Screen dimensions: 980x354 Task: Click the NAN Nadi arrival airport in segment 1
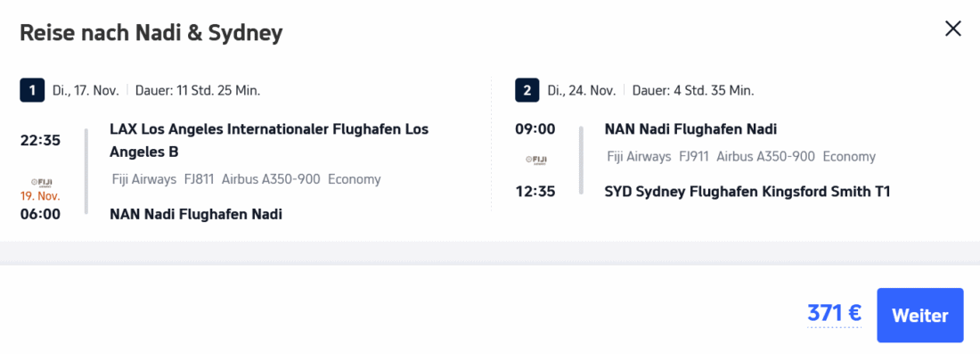(196, 215)
